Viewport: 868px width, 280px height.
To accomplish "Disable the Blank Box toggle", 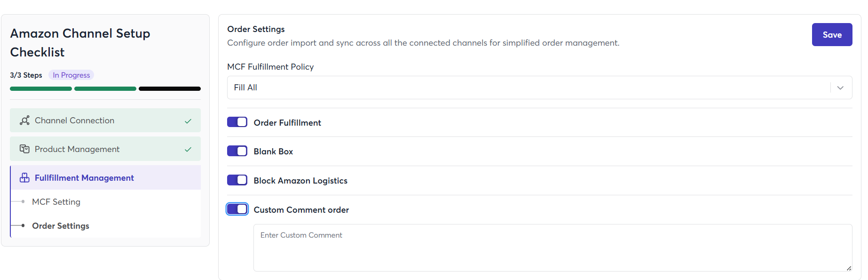I will pos(237,151).
